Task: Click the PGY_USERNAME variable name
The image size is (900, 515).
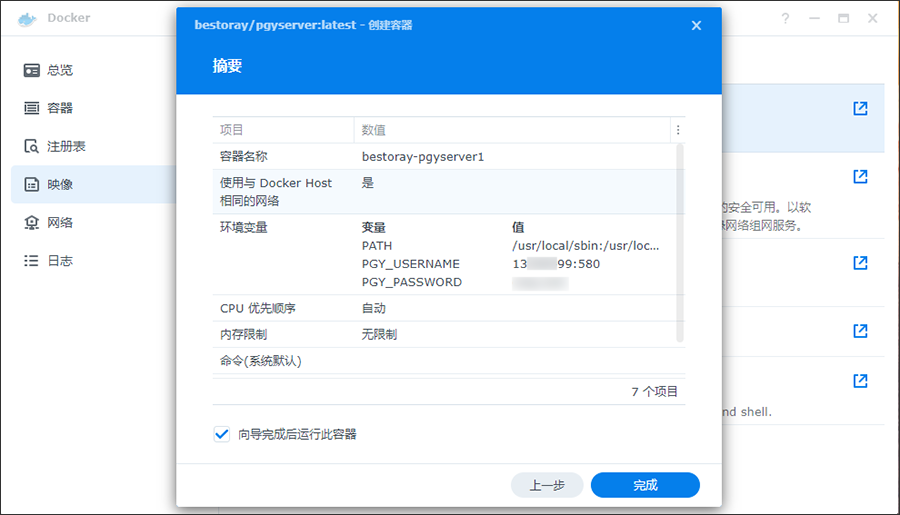Action: [410, 264]
